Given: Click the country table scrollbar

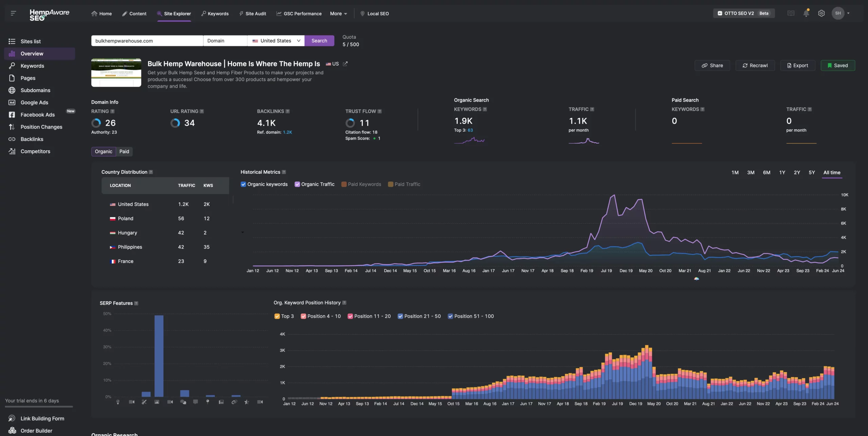Looking at the screenshot, I should [233, 200].
